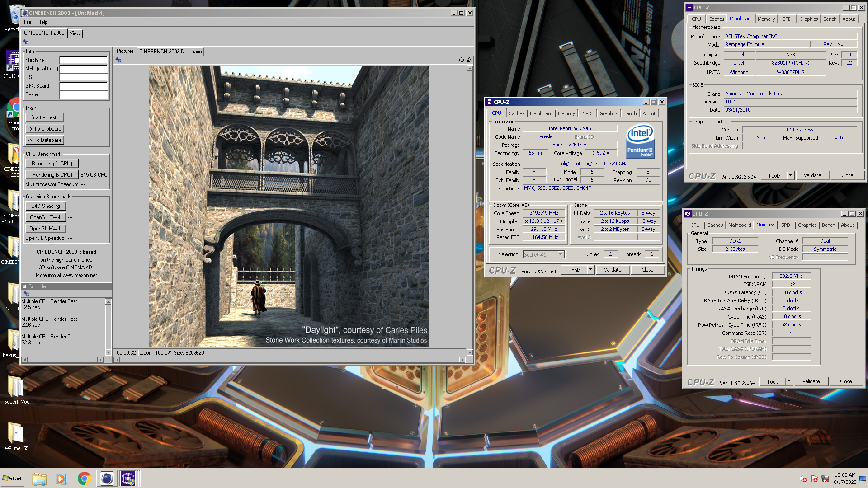Open the SPD tab in Memory window

[x=786, y=225]
